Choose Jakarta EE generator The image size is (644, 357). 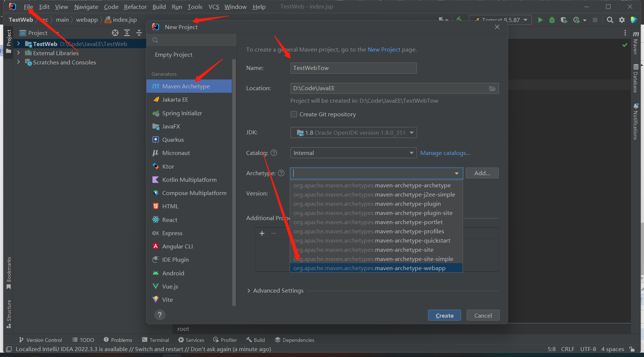click(x=189, y=99)
